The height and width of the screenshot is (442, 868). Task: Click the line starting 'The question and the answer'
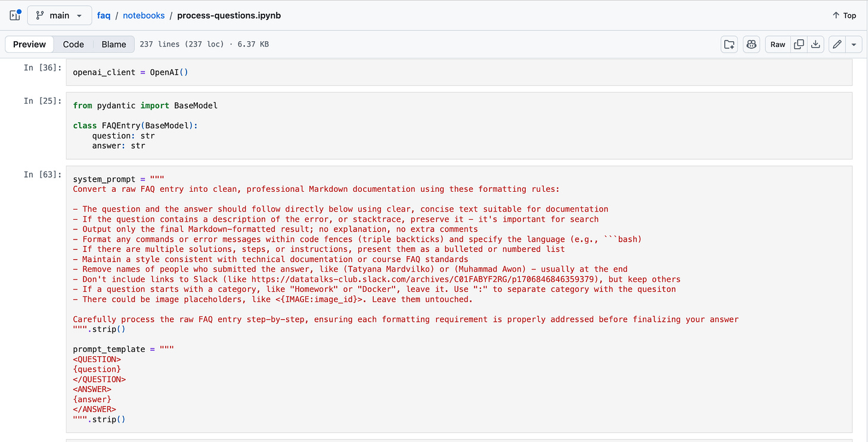click(340, 209)
